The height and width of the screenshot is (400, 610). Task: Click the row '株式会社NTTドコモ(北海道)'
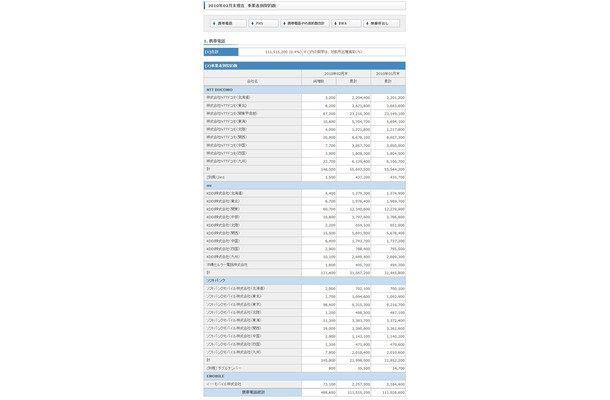[x=305, y=98]
